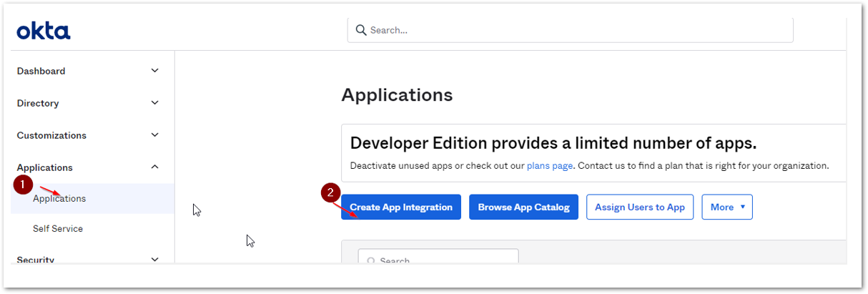Image resolution: width=868 pixels, height=294 pixels.
Task: Click the Okta logo
Action: tap(44, 31)
